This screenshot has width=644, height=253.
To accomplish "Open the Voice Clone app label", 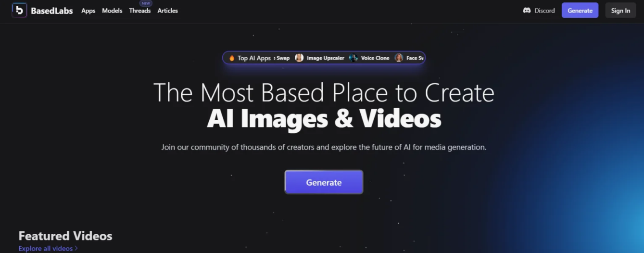I will 375,58.
